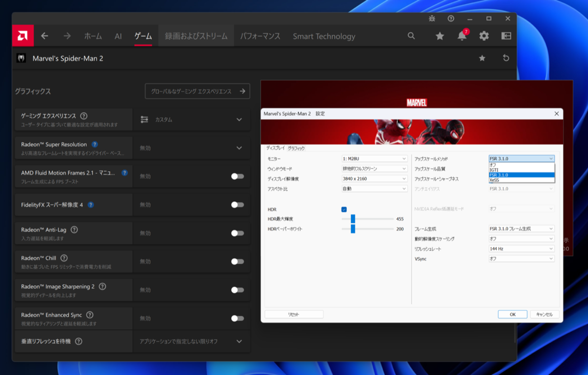Screen dimensions: 588x375
Task: Switch to Smart Technology tab
Action: coord(324,36)
